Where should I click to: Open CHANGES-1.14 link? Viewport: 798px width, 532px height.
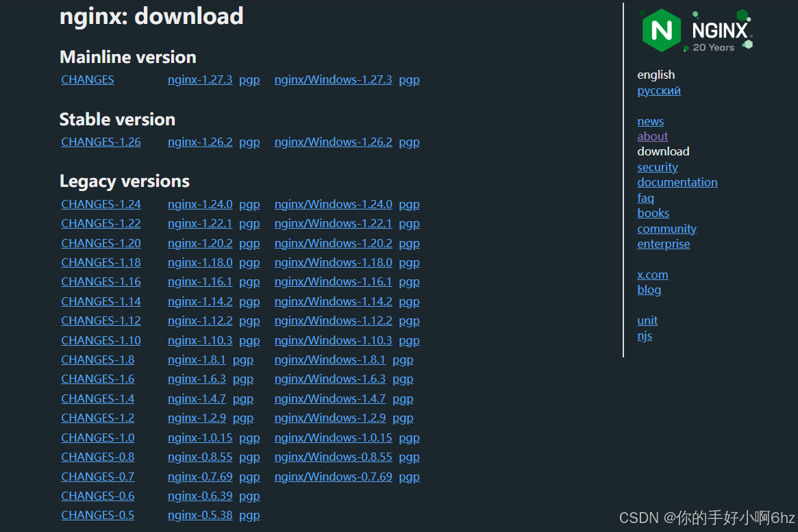tap(101, 301)
